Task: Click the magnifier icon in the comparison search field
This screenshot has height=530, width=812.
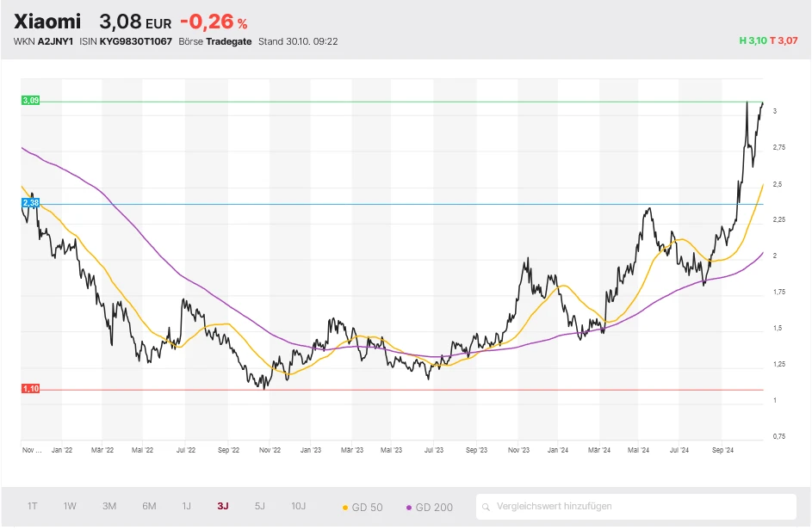Action: (x=487, y=507)
